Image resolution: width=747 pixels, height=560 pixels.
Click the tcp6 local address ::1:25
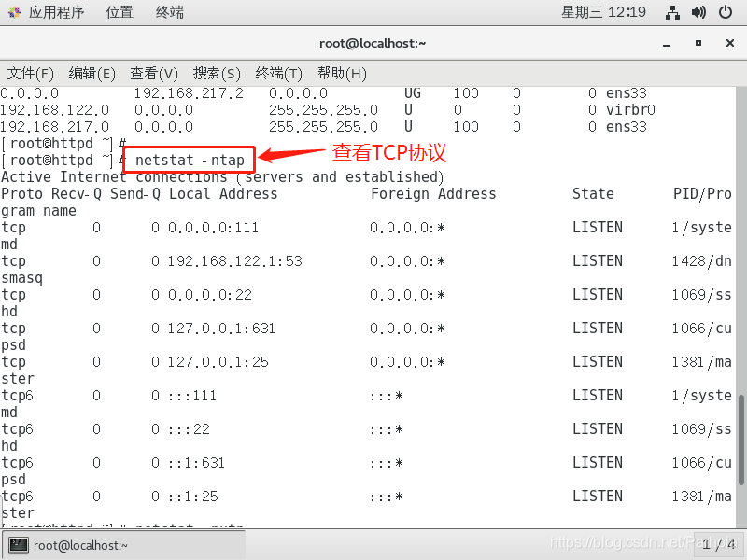[192, 497]
